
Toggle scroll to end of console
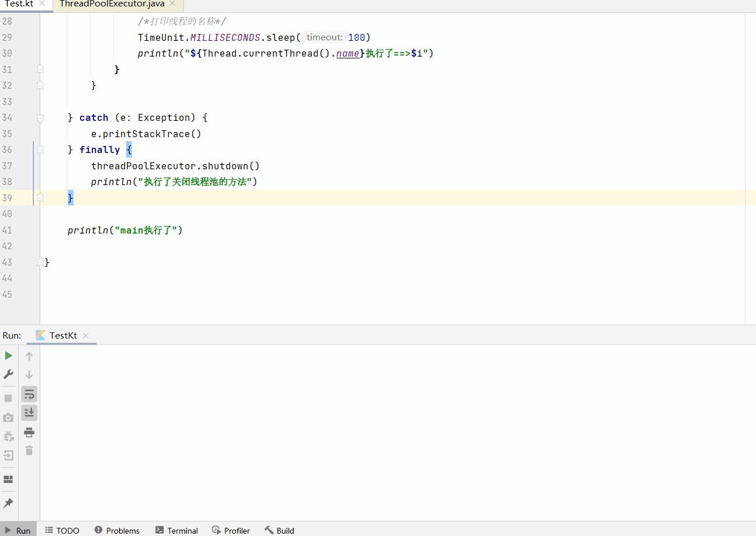tap(29, 413)
